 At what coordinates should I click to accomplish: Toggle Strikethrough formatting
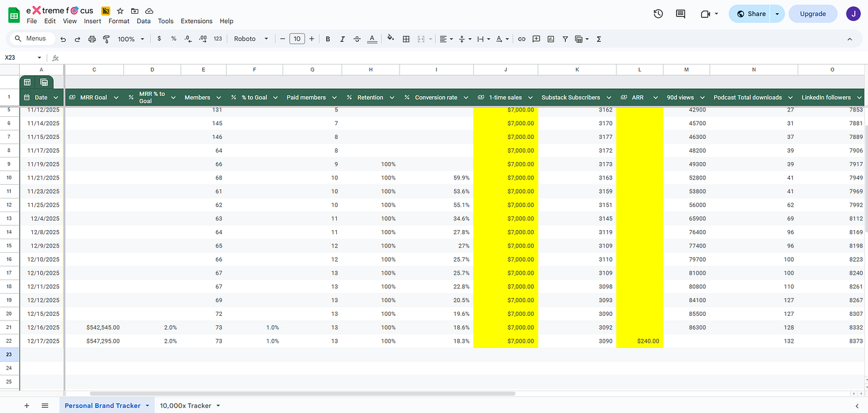point(357,39)
